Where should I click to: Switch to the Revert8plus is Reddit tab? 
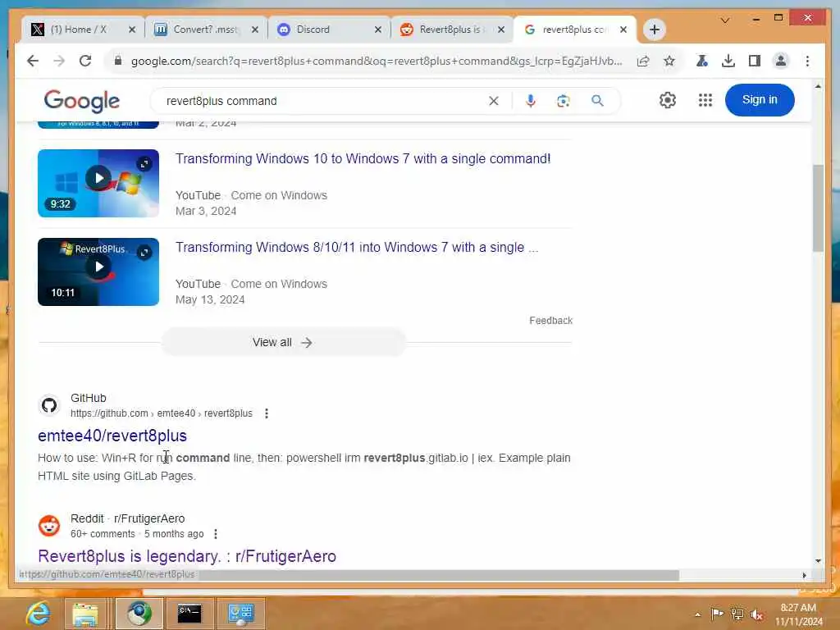click(452, 30)
